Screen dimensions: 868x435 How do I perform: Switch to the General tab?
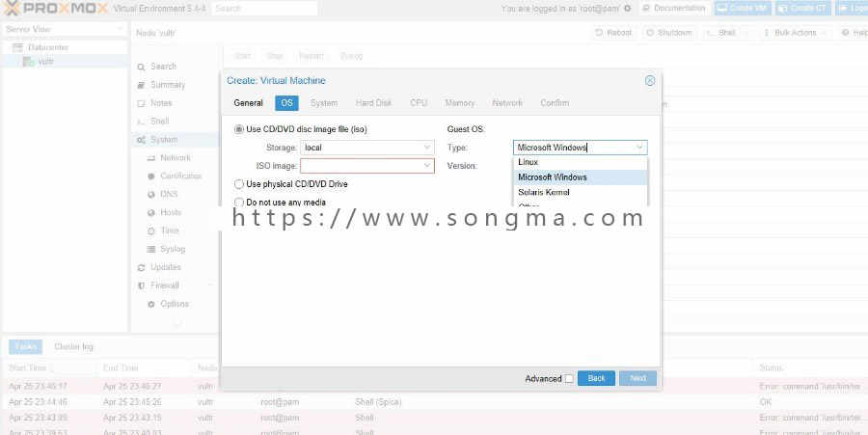point(248,103)
